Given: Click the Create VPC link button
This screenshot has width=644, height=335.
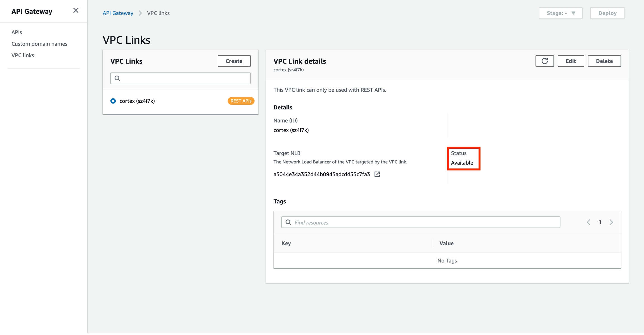Looking at the screenshot, I should (234, 61).
